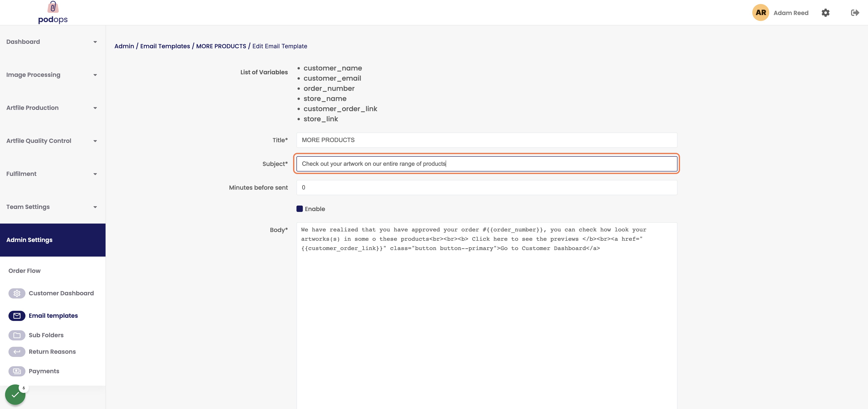This screenshot has height=409, width=868.
Task: Go to the Admin breadcrumb link
Action: pyautogui.click(x=124, y=46)
